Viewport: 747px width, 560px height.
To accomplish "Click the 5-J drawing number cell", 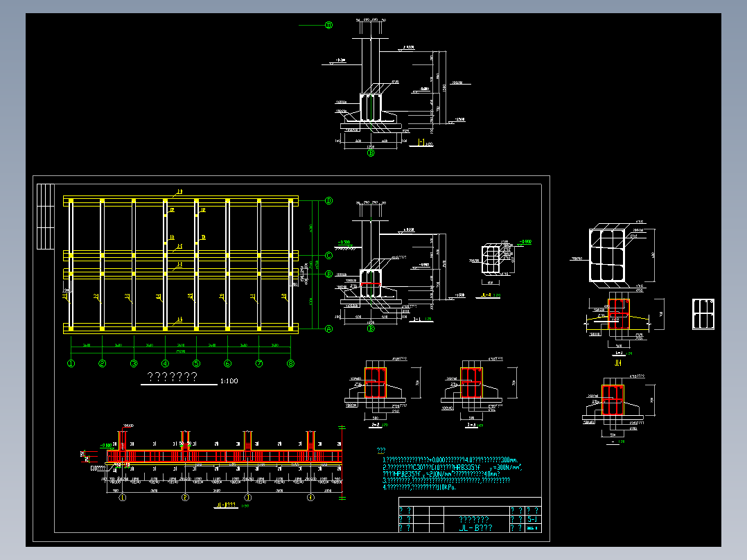I will point(533,519).
